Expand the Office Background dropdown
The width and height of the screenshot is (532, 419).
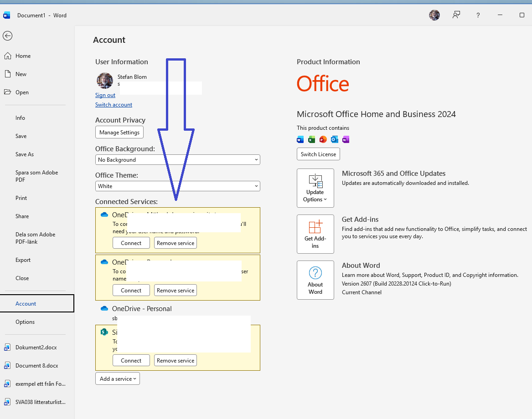coord(177,160)
